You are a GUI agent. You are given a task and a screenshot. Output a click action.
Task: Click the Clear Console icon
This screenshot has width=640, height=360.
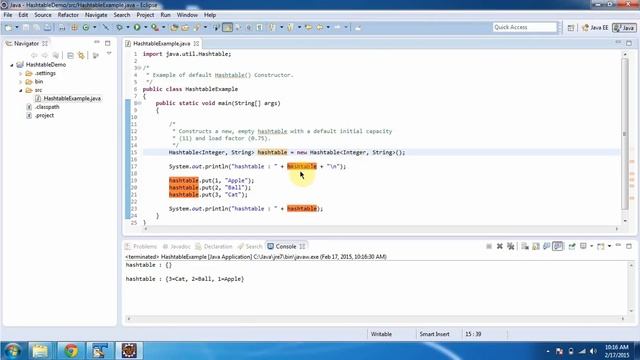[525, 246]
